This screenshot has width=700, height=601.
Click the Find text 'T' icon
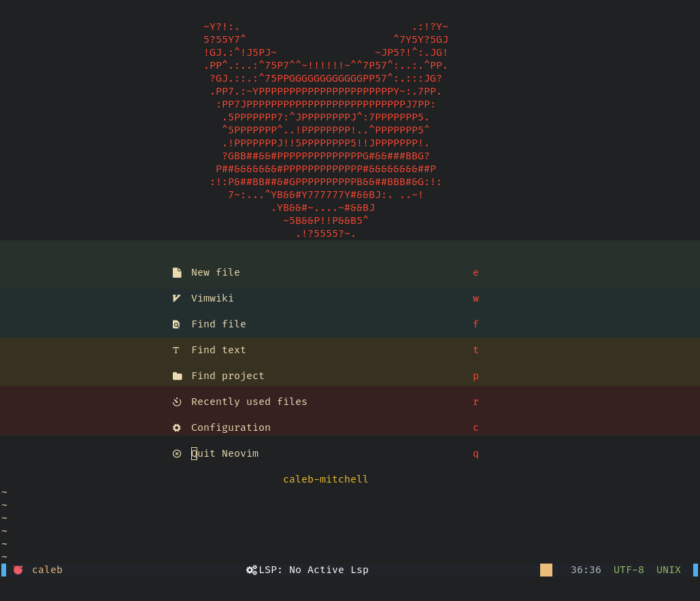click(177, 350)
